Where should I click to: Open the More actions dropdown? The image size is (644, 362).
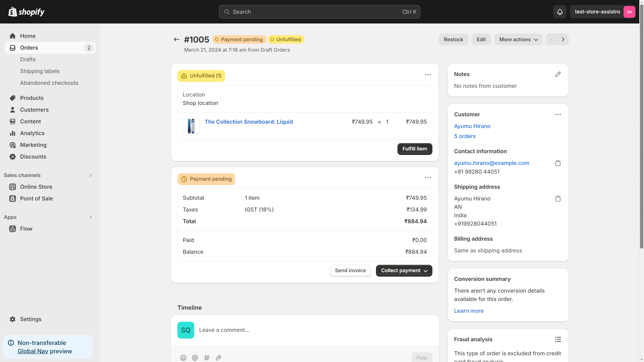point(518,40)
